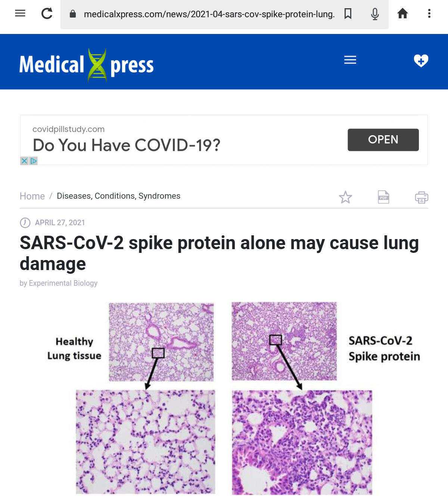Expand the site navigation menu
Screen dimensions: 448x502
(x=350, y=60)
